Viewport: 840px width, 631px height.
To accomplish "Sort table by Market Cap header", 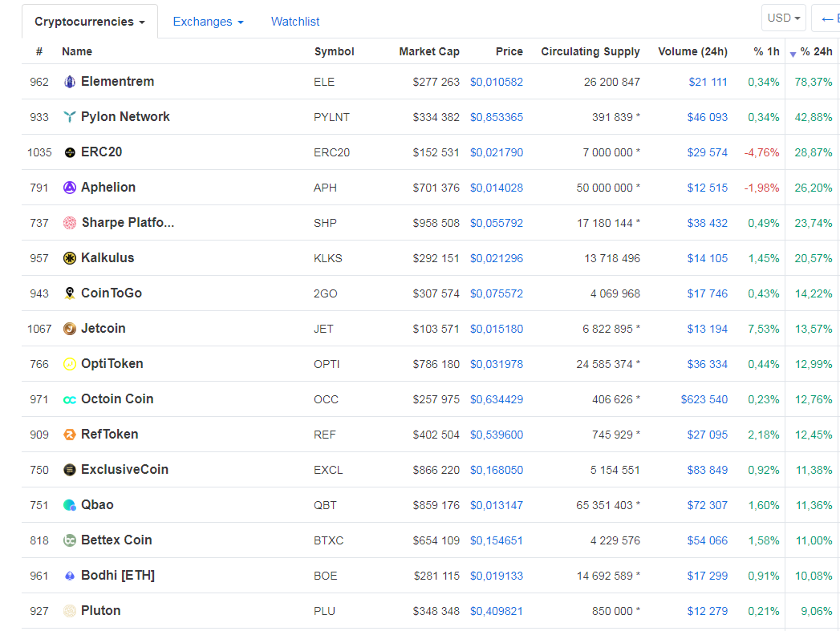I will (429, 51).
